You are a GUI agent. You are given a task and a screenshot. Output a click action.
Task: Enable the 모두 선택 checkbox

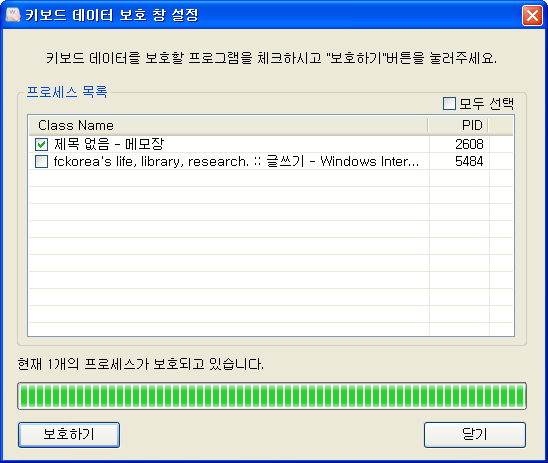[x=449, y=103]
